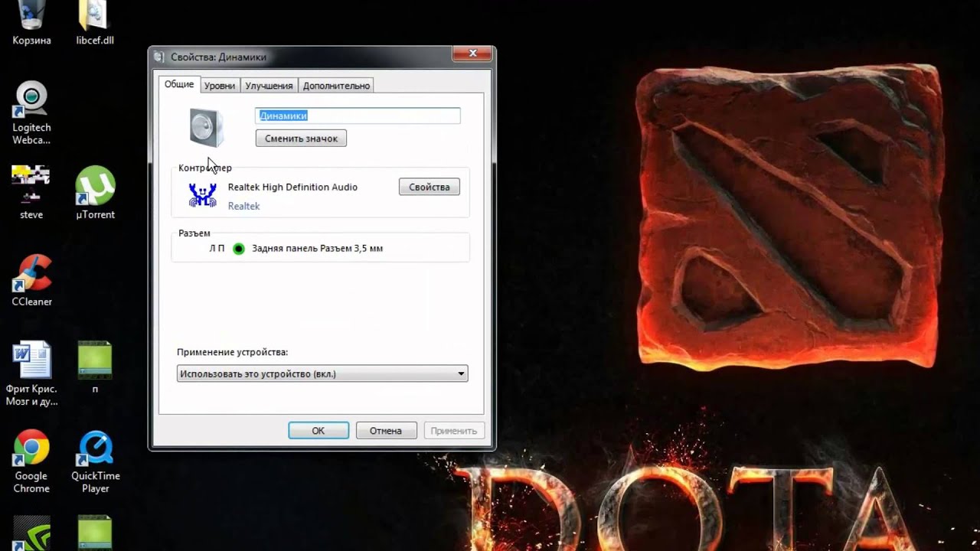Open the QuickTime Player shortcut
Image resolution: width=980 pixels, height=551 pixels.
(95, 461)
